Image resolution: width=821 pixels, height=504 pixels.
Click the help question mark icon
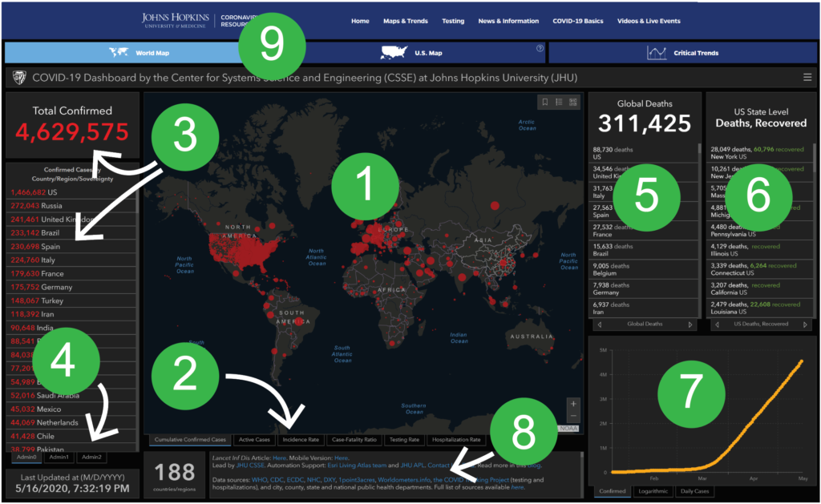pyautogui.click(x=540, y=48)
